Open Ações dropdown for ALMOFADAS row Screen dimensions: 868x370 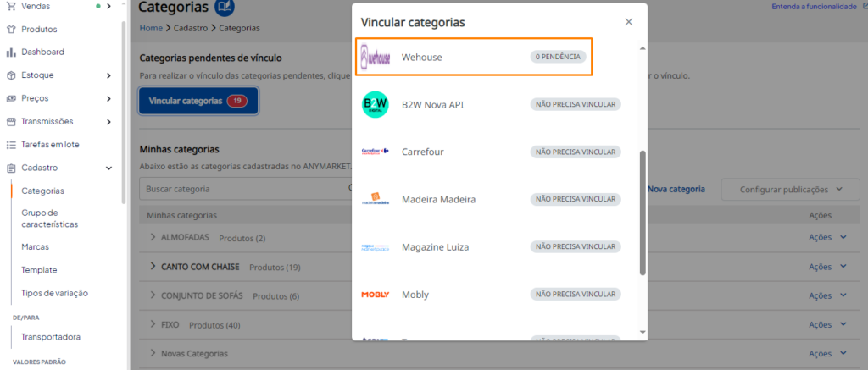827,237
